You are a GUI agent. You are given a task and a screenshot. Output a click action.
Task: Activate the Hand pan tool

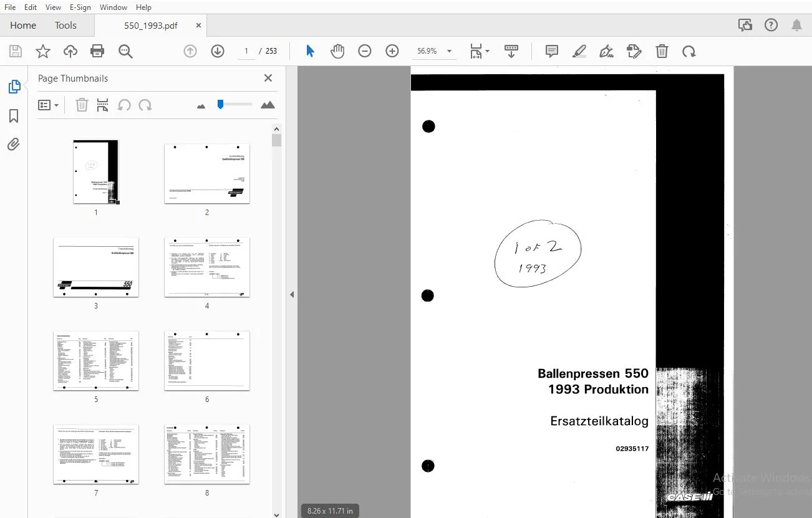[337, 51]
